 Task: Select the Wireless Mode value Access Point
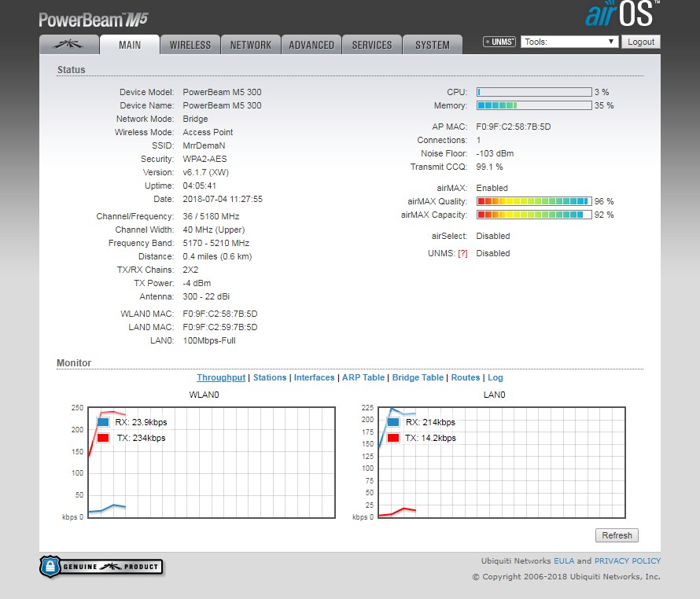pos(208,132)
